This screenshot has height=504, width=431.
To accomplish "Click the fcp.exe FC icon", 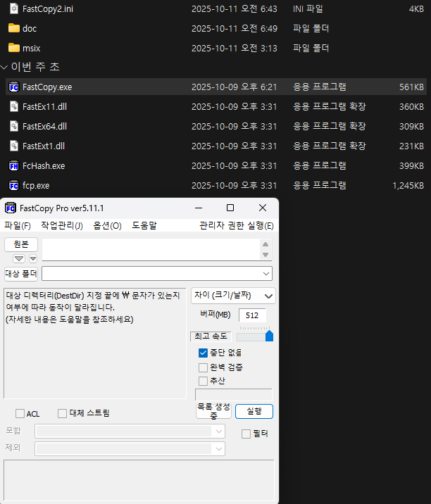I will click(14, 185).
